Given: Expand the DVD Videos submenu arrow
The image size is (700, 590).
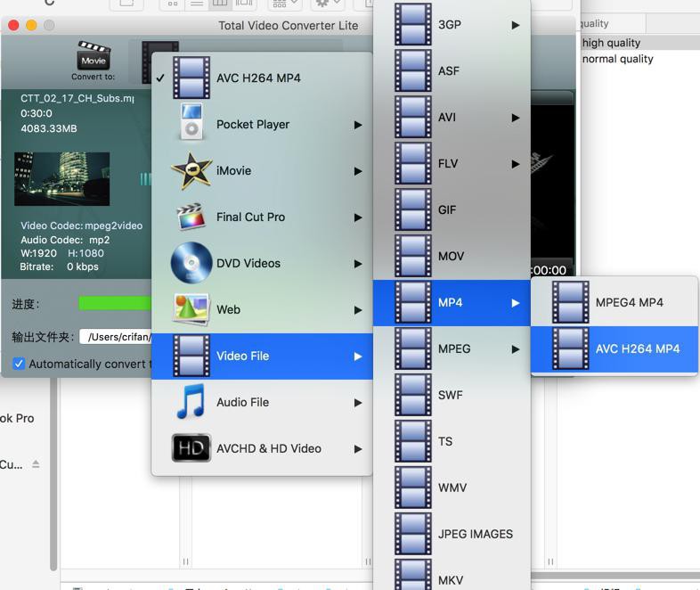Looking at the screenshot, I should (358, 264).
